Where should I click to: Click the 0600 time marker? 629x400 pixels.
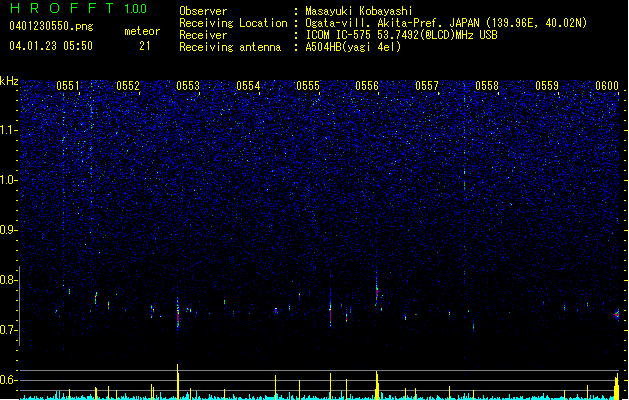pos(607,86)
